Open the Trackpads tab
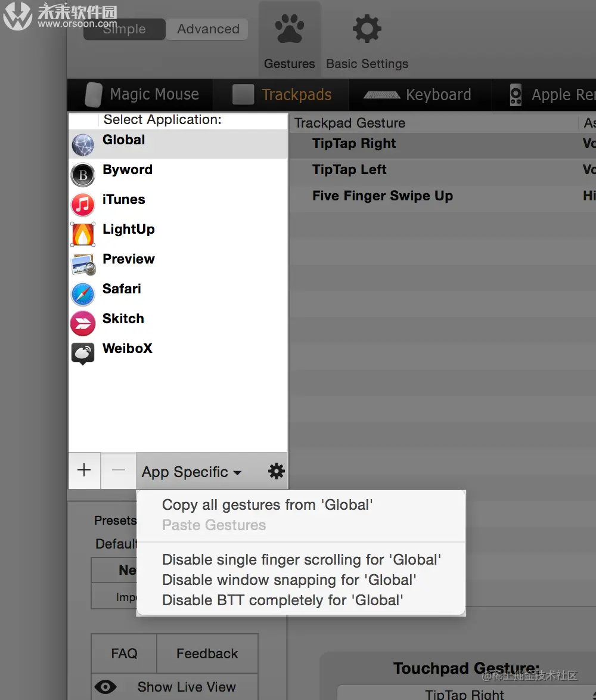The image size is (596, 700). (x=281, y=95)
